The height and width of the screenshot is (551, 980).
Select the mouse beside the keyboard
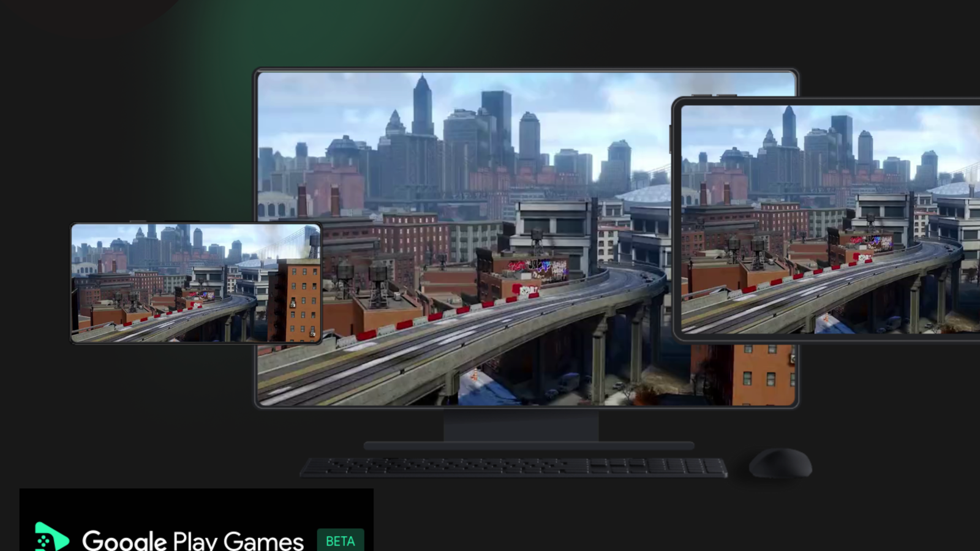click(x=780, y=462)
